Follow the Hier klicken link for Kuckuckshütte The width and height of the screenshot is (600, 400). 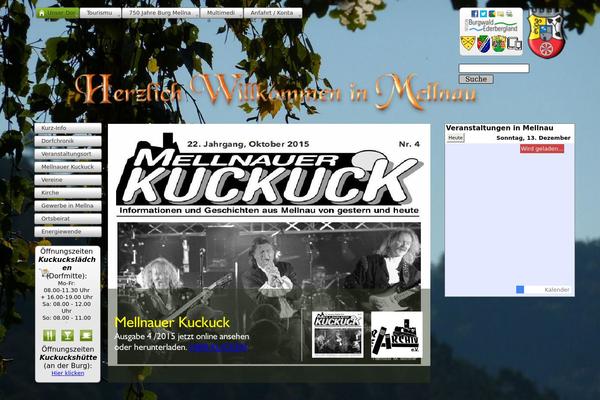tap(68, 373)
